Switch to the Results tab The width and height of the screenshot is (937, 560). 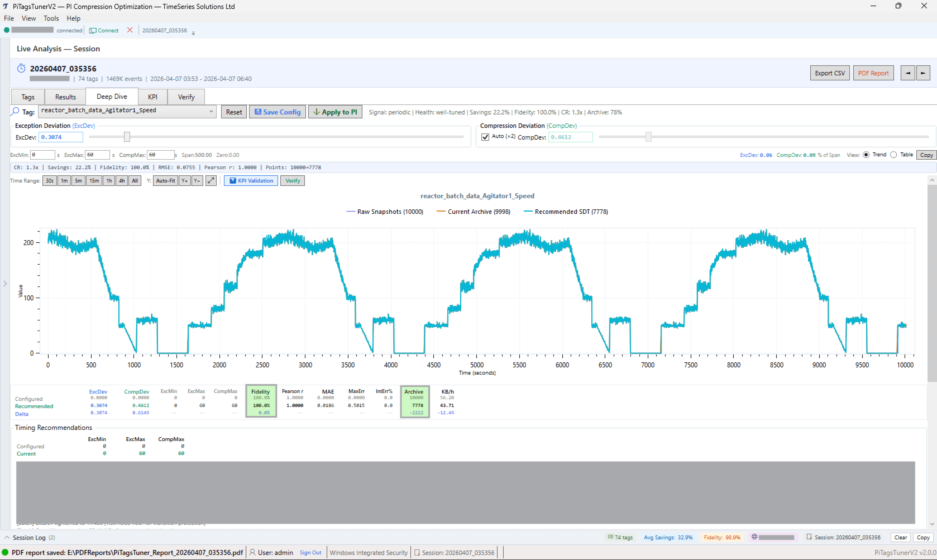[x=65, y=97]
